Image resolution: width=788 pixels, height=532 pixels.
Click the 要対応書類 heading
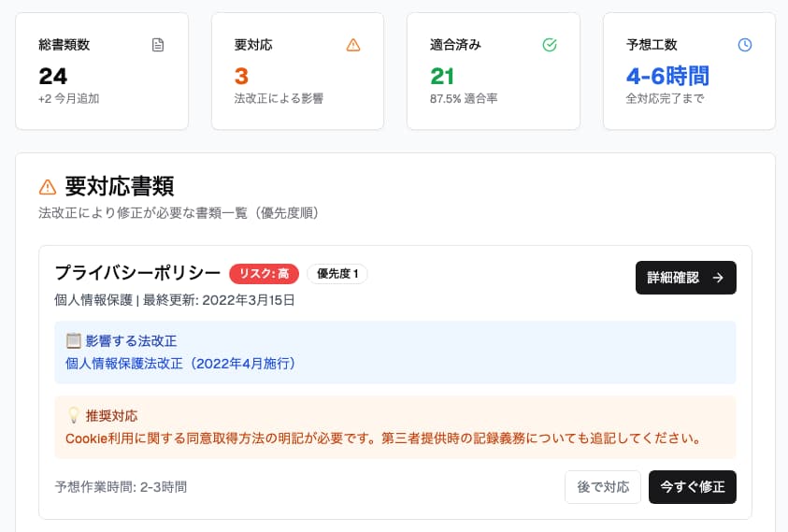[120, 187]
